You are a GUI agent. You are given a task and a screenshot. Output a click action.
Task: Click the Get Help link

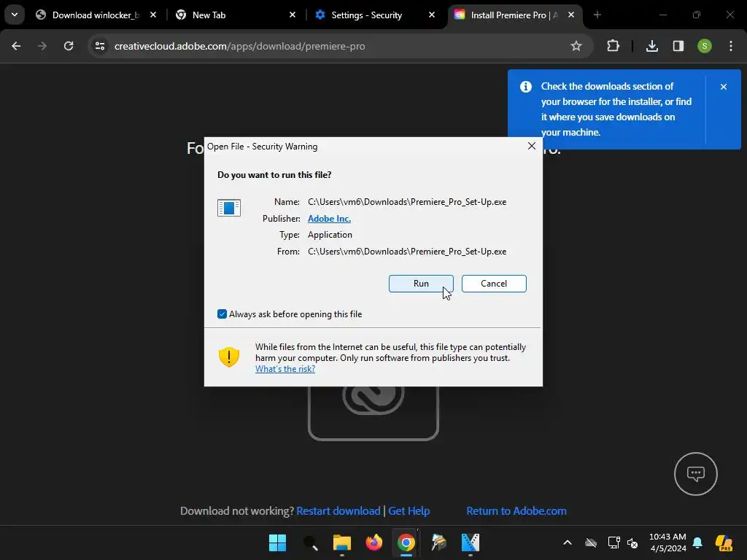pyautogui.click(x=409, y=511)
